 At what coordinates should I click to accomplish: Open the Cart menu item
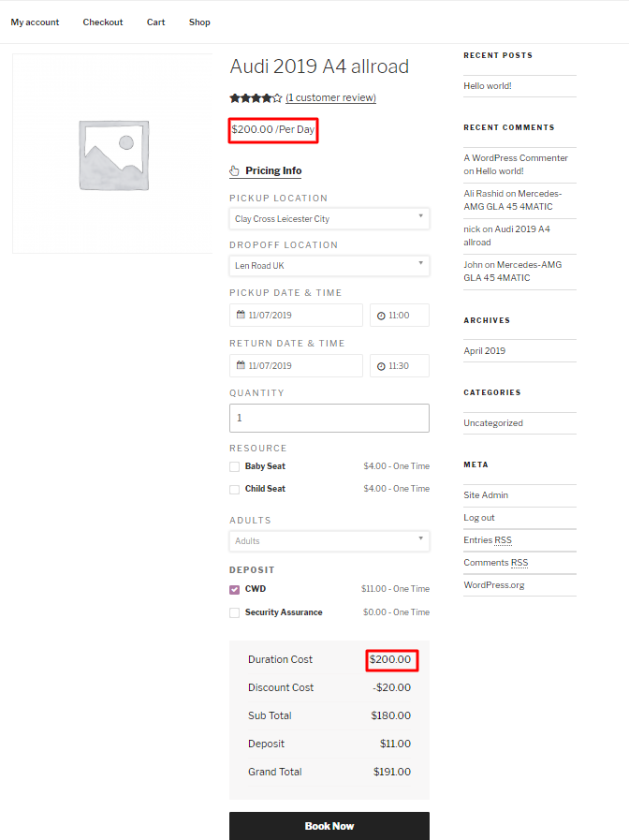[155, 22]
